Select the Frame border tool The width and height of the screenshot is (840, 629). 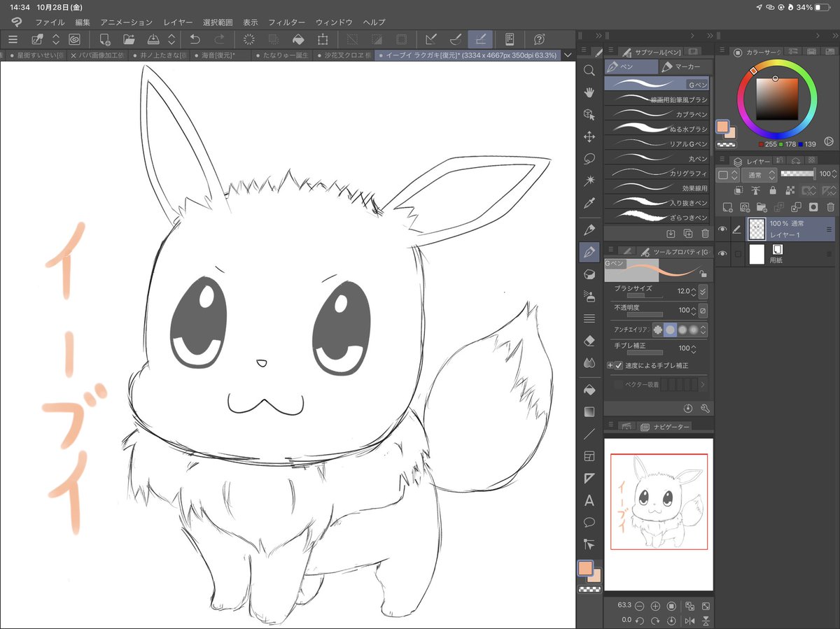coord(589,456)
